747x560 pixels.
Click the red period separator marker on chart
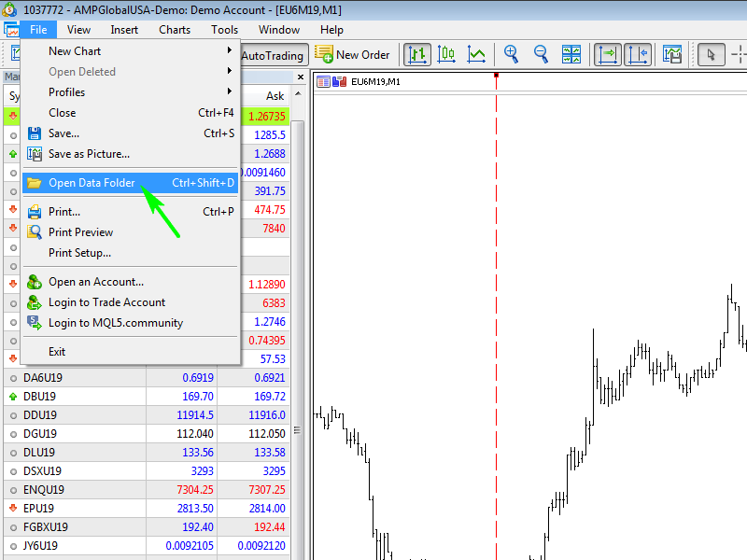tap(496, 76)
